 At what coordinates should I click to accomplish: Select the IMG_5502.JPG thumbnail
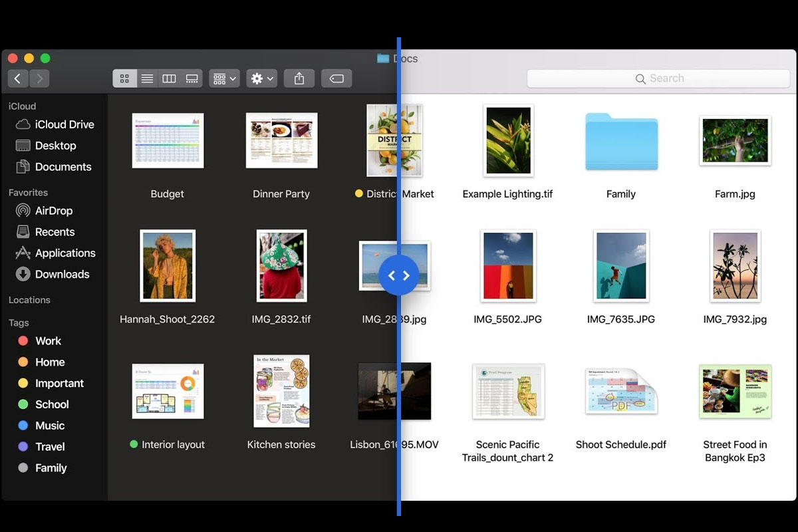[508, 265]
